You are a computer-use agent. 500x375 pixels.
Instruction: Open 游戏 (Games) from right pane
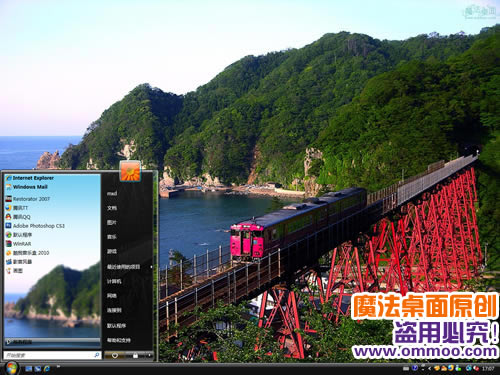[112, 251]
